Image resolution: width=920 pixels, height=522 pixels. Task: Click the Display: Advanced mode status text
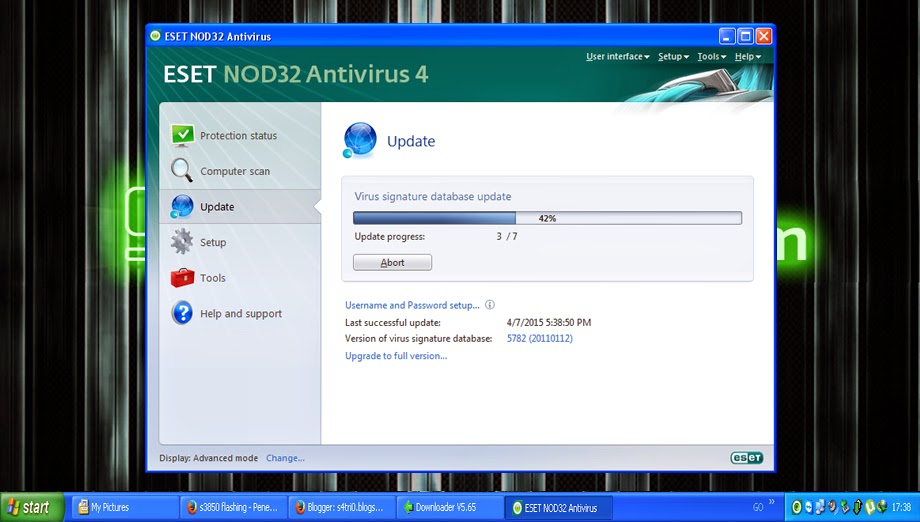208,458
